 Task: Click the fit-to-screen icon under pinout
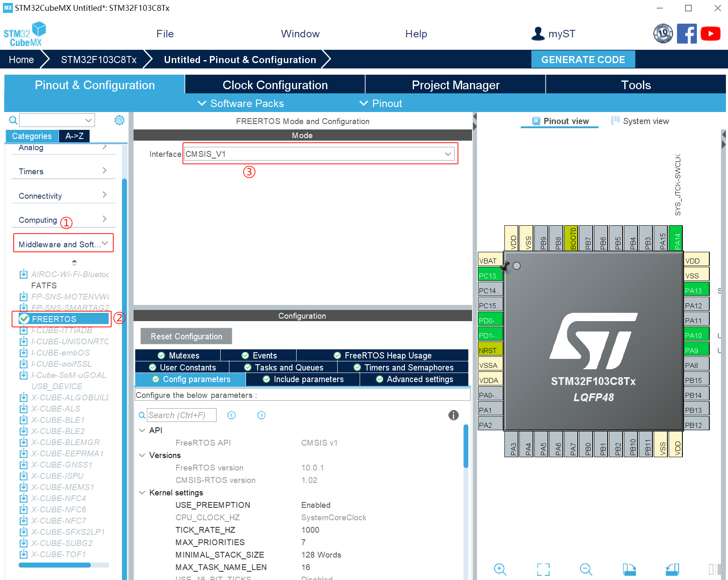(543, 569)
